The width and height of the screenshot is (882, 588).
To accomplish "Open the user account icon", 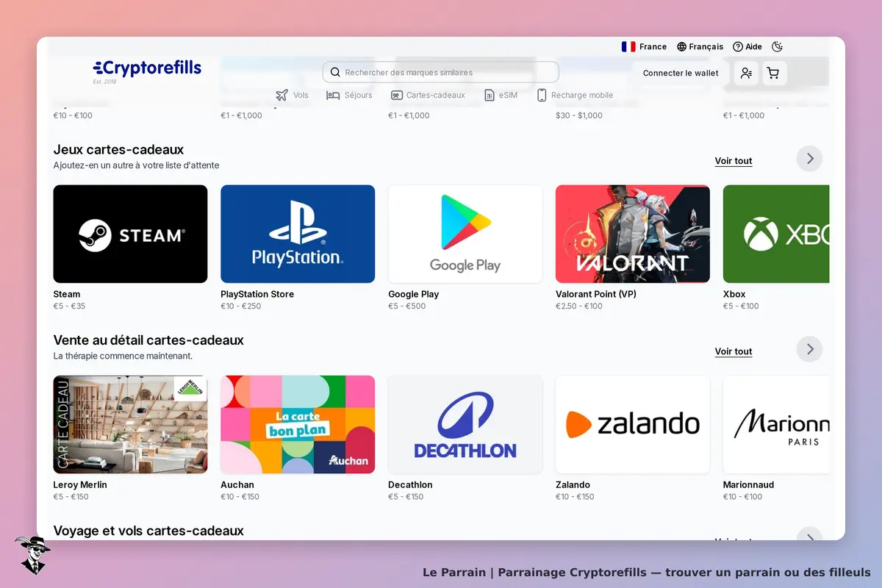I will (x=746, y=73).
